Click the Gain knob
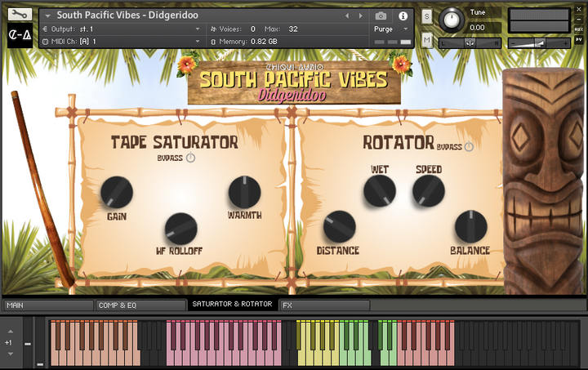This screenshot has width=588, height=370. (x=117, y=192)
